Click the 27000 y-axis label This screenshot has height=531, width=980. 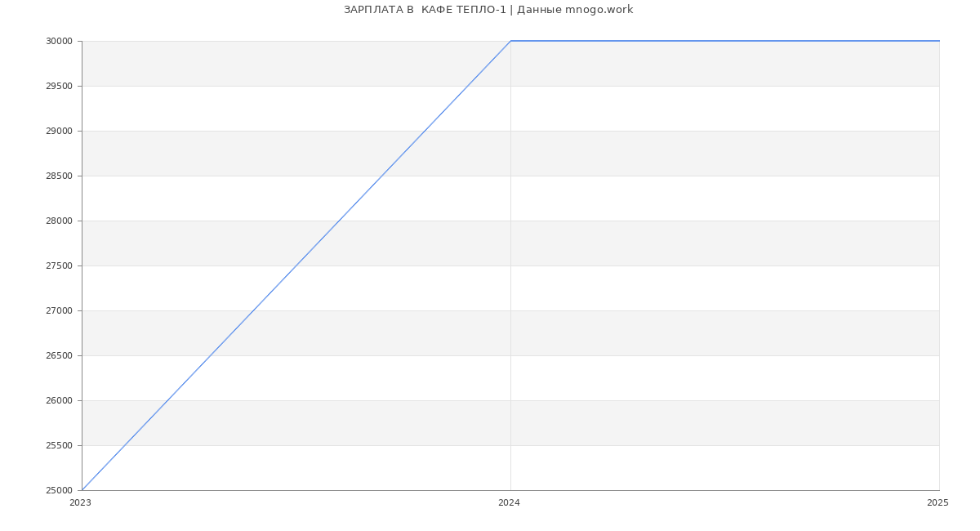(59, 311)
